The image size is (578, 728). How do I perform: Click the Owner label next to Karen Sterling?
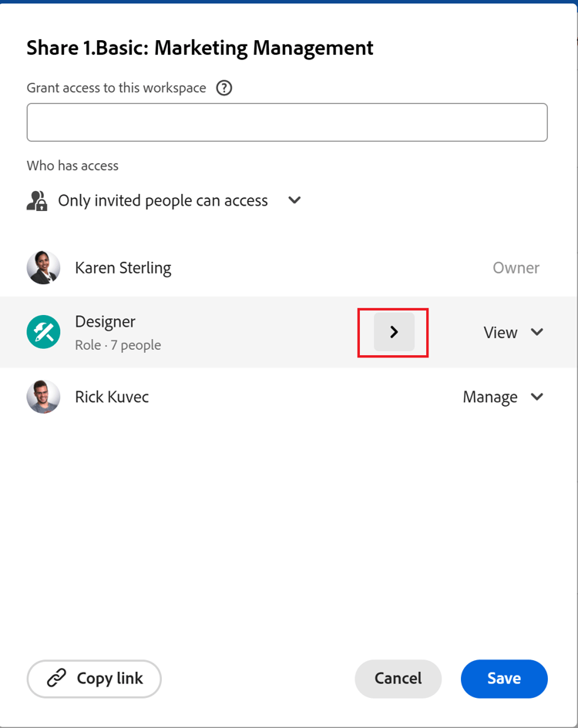[516, 267]
